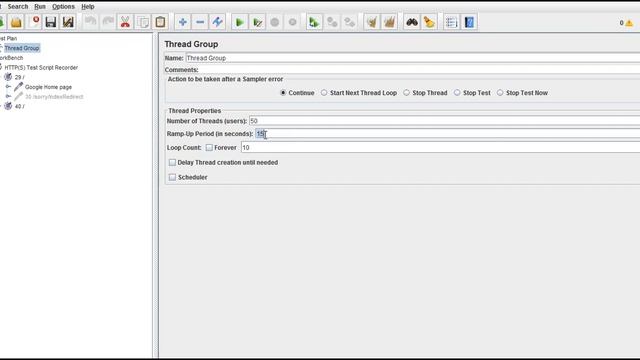Cut with the red scissors icon
Image resolution: width=640 pixels, height=360 pixels.
[125, 22]
